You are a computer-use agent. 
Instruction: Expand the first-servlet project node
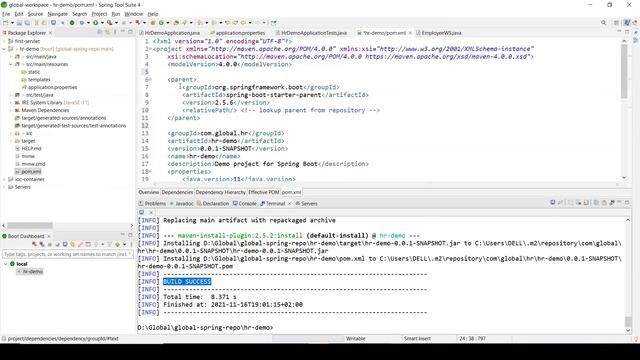4,41
